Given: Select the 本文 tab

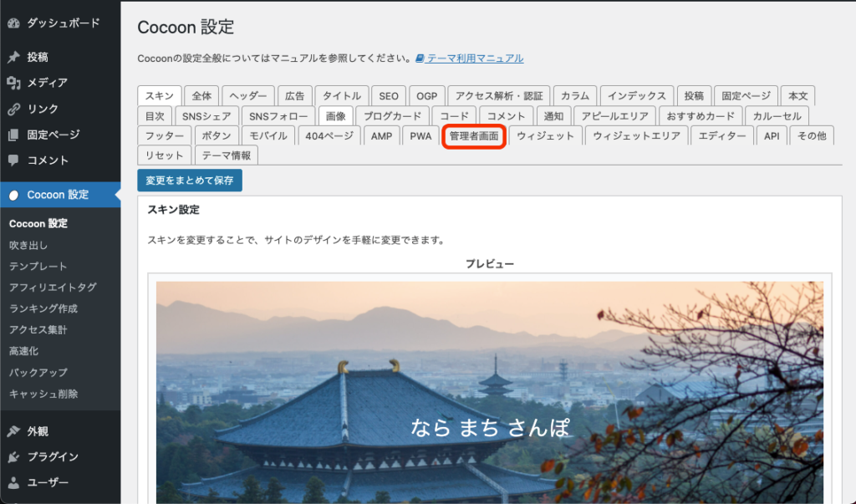Looking at the screenshot, I should click(797, 95).
